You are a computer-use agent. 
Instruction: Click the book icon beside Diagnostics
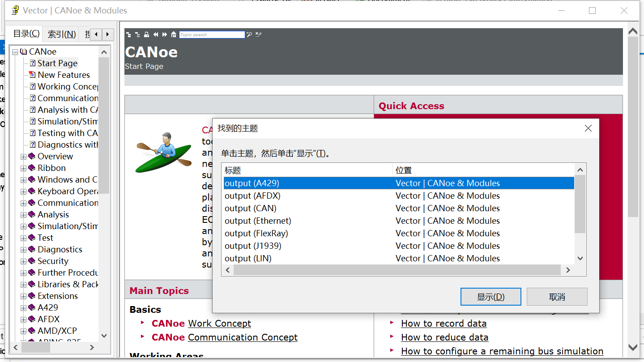tap(32, 249)
